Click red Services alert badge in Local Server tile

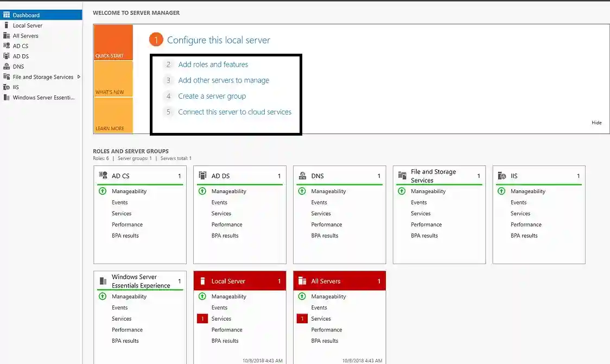click(202, 318)
